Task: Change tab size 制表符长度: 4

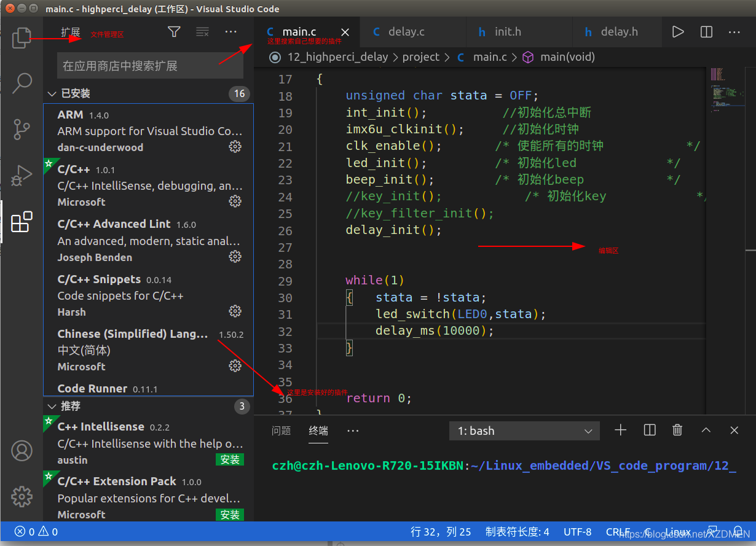Action: pos(517,532)
